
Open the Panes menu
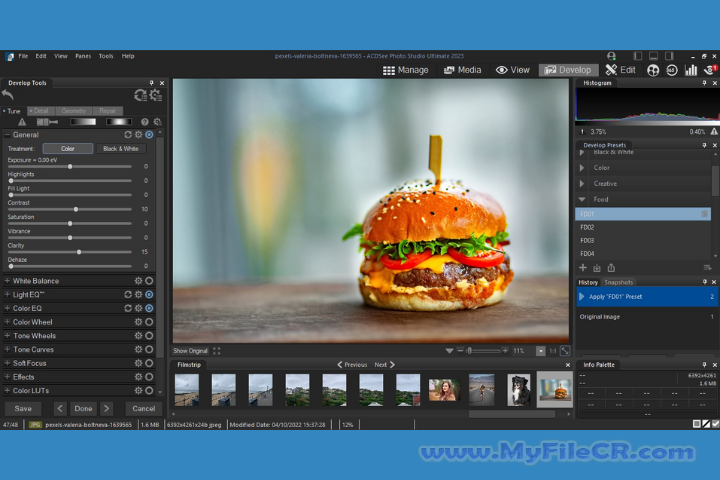pyautogui.click(x=83, y=56)
